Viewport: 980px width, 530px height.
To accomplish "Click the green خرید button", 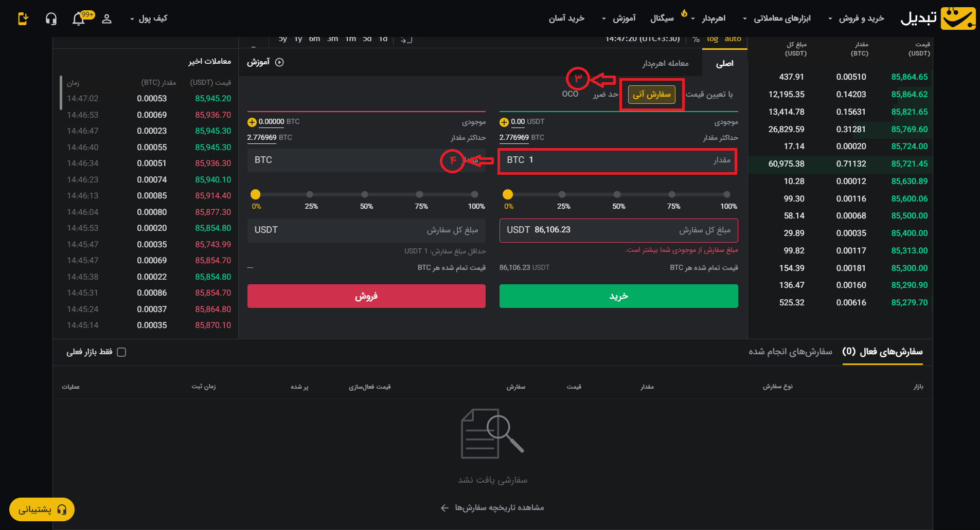I will coord(618,296).
